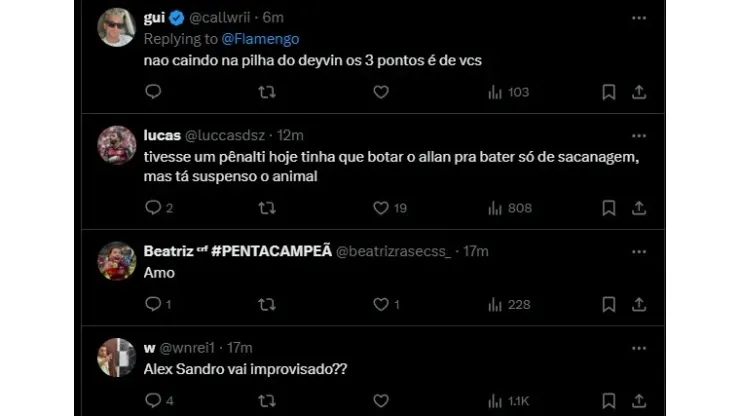740x416 pixels.
Task: Like lucas's tweet with 19 likes
Action: coord(380,208)
